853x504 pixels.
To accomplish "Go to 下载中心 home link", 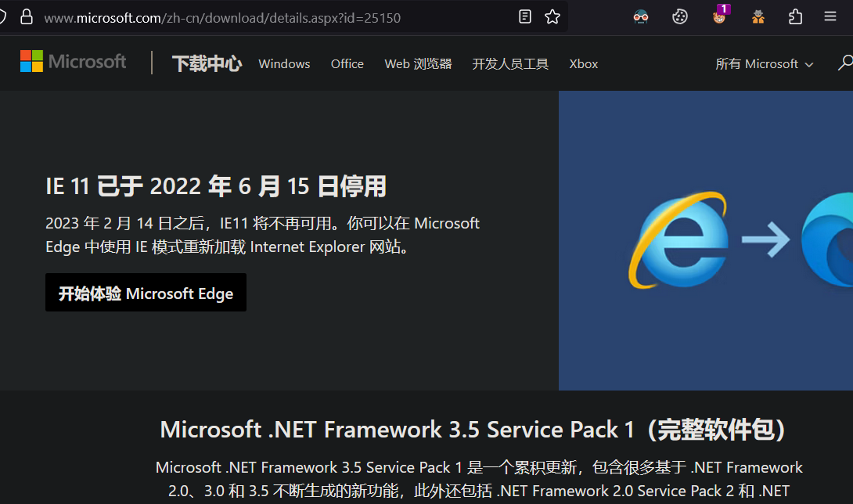I will point(207,63).
